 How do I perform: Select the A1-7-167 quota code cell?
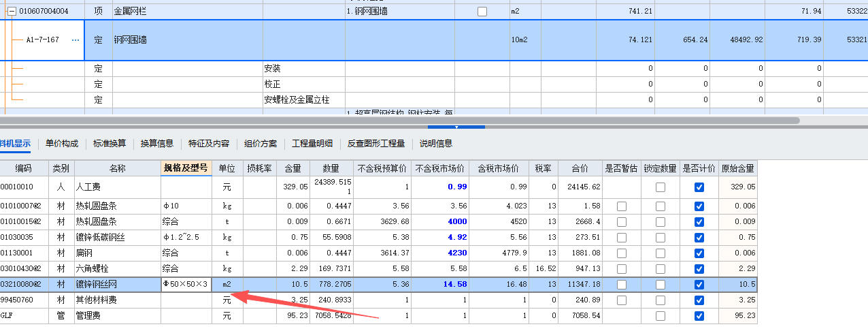[42, 40]
